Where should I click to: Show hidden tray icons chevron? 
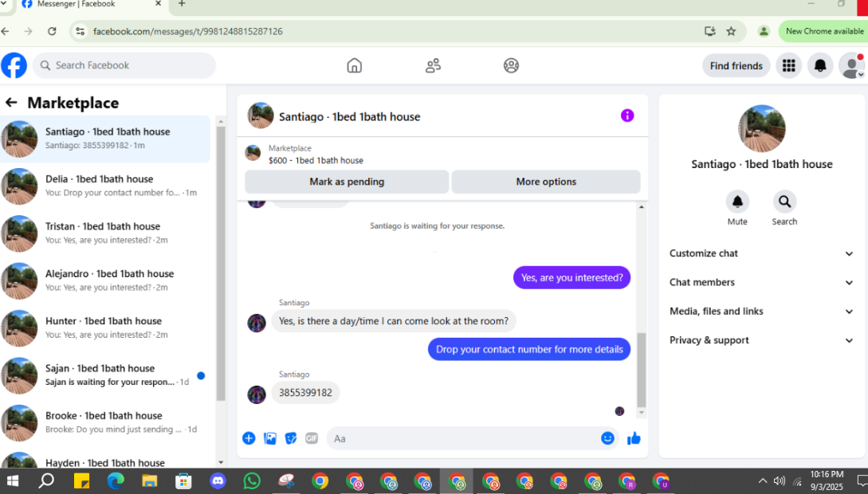762,481
